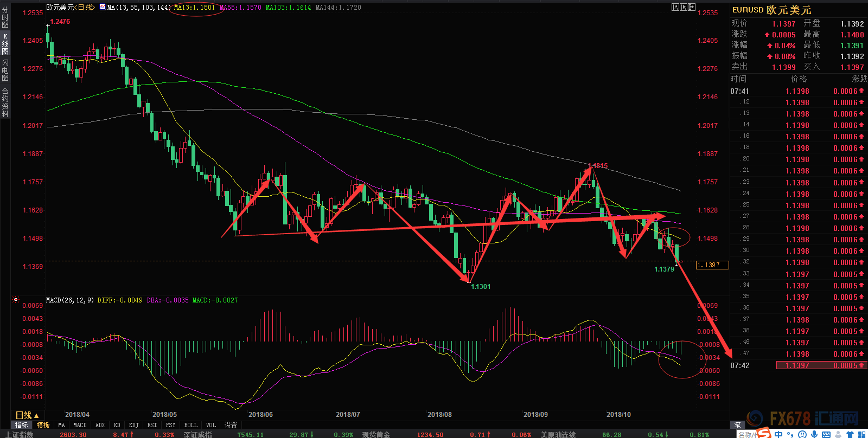Open the Sogou toolbox grid icon

click(x=861, y=435)
